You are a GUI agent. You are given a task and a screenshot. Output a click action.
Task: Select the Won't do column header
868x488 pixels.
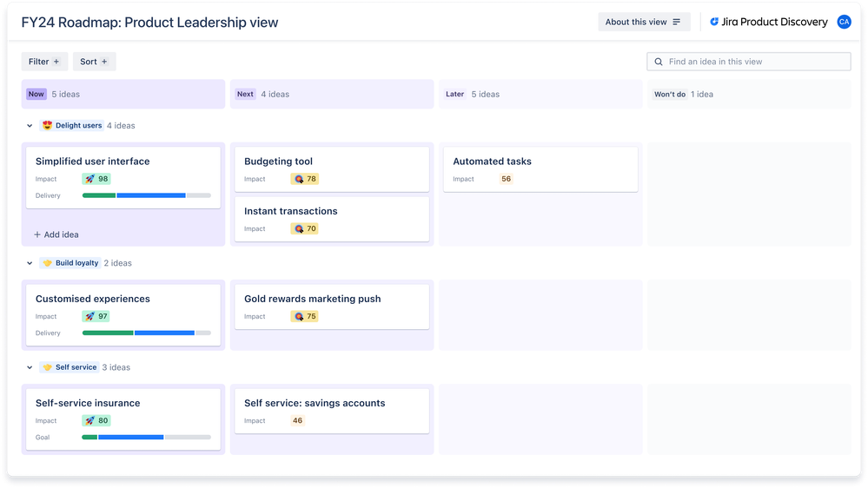[750, 94]
